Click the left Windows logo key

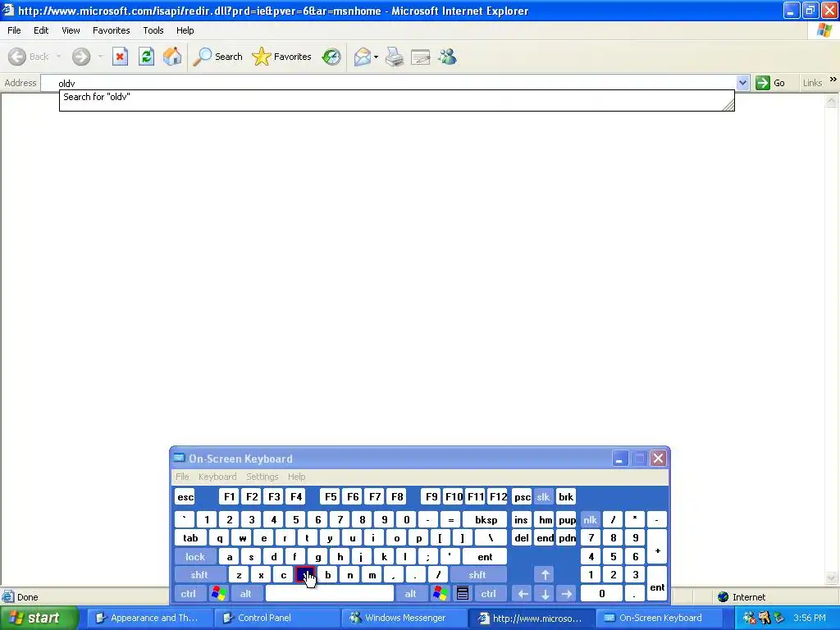218,594
